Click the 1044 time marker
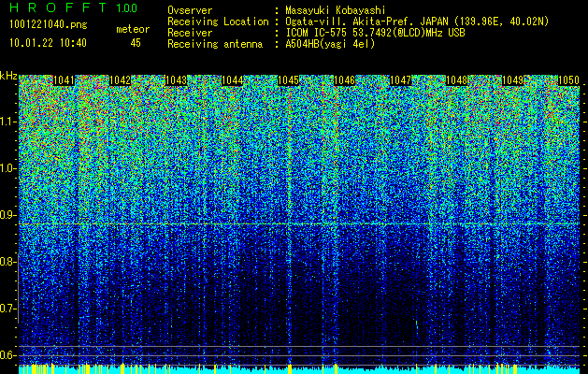 233,80
